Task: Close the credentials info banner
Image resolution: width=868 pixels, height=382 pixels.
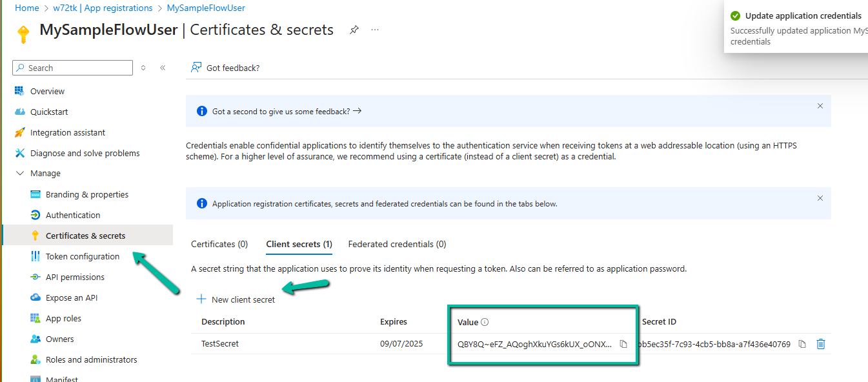Action: (x=820, y=198)
